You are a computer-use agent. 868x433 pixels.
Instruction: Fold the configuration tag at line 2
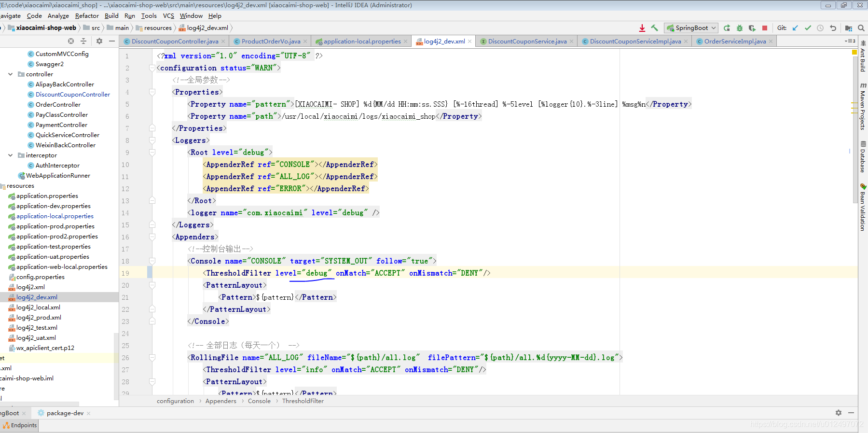(152, 68)
